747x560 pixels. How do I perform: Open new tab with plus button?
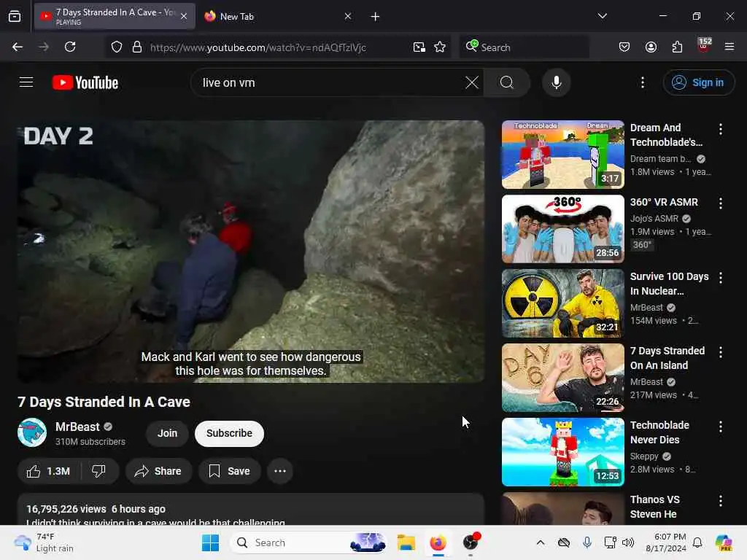[x=375, y=17]
